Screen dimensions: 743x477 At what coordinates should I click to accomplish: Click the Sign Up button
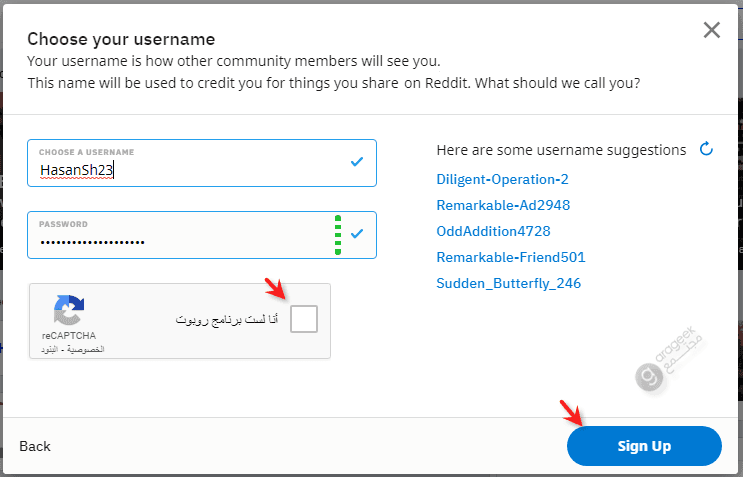click(x=644, y=446)
